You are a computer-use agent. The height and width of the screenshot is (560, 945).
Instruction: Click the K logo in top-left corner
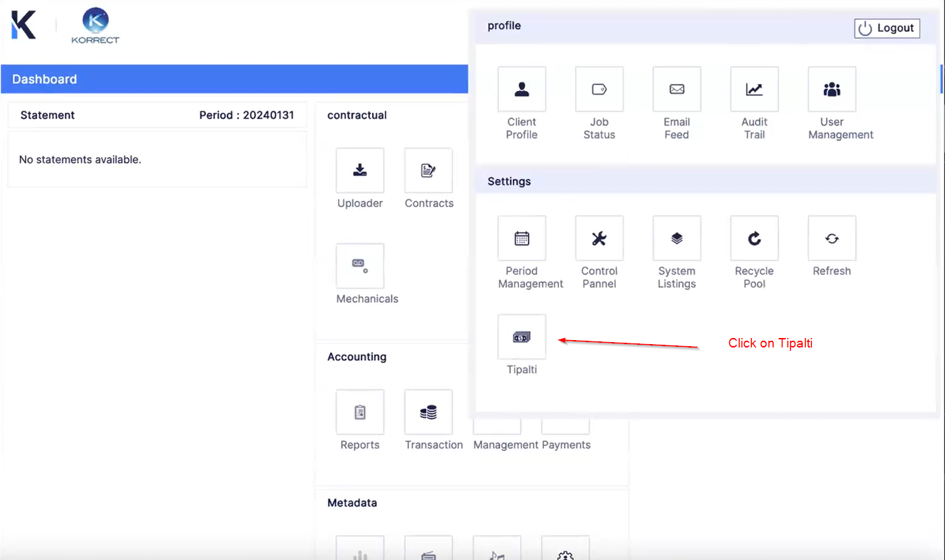[x=24, y=25]
